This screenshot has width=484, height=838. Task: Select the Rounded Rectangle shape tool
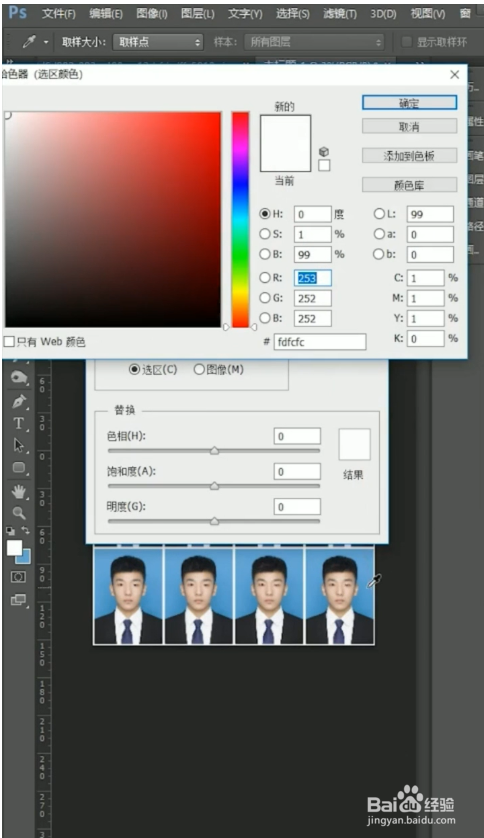19,468
